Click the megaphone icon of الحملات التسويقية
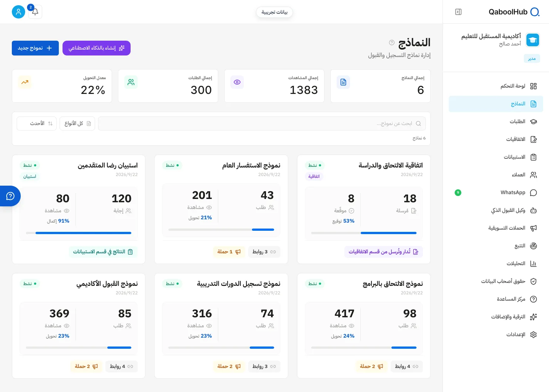Image resolution: width=549 pixels, height=392 pixels. tap(533, 228)
